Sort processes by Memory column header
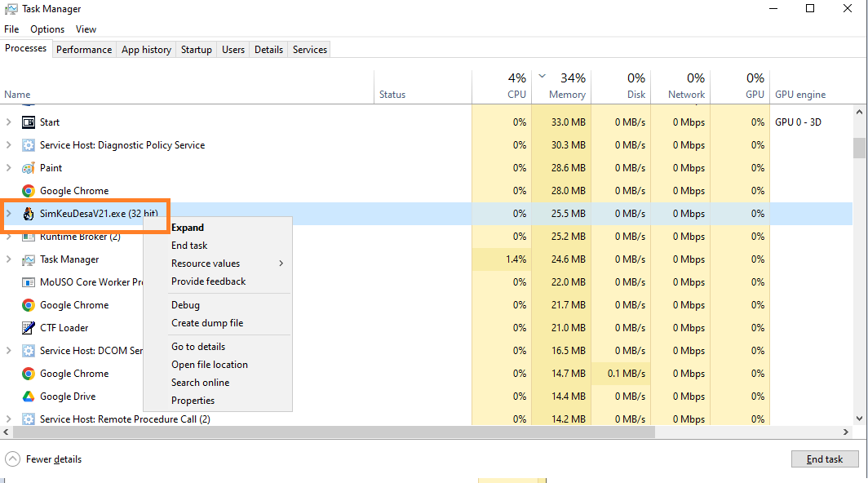The height and width of the screenshot is (483, 868). [566, 95]
